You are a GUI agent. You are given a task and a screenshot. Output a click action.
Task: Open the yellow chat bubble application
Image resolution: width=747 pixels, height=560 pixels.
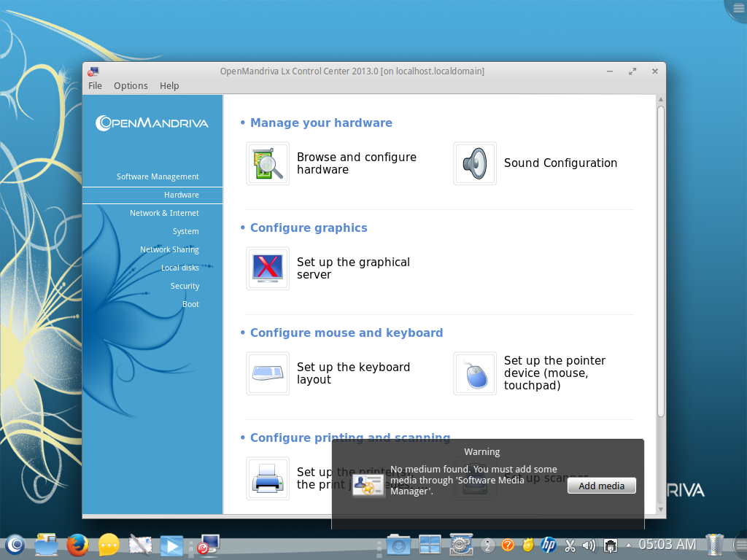[x=109, y=544]
